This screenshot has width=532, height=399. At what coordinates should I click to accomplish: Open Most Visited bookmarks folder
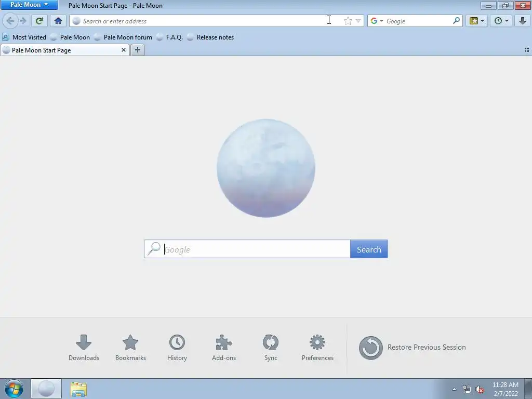[x=24, y=37]
